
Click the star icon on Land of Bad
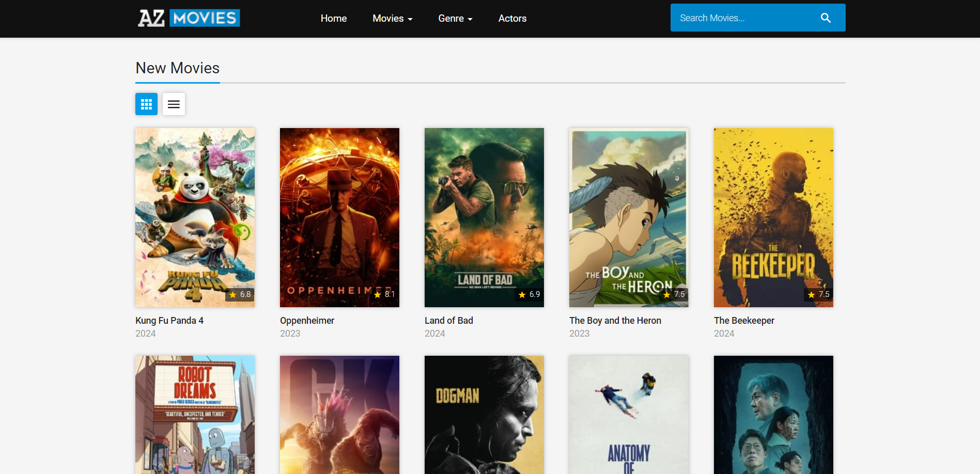click(x=522, y=294)
